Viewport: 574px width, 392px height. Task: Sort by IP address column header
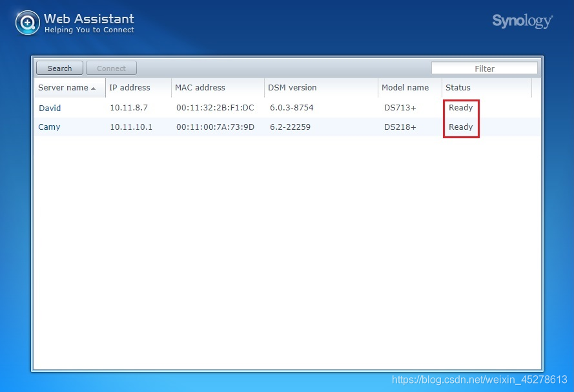coord(138,87)
